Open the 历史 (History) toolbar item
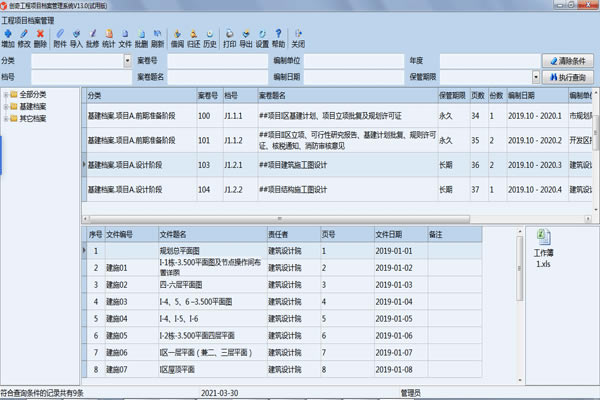The height and width of the screenshot is (400, 600). 210,38
